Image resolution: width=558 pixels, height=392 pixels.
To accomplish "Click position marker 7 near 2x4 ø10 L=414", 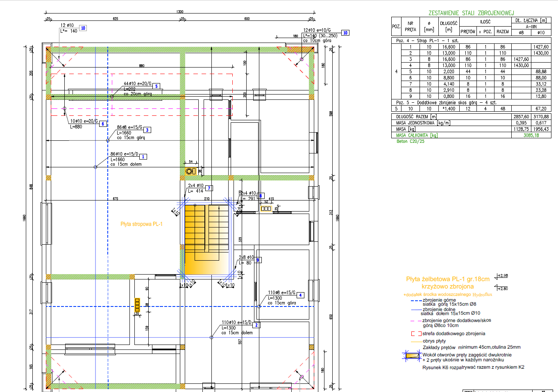I will point(209,188).
